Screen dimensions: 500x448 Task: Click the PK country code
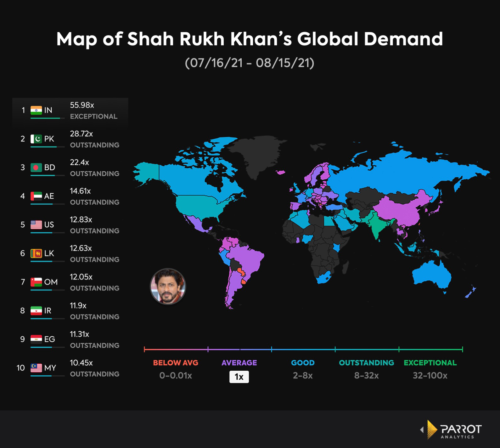(49, 139)
